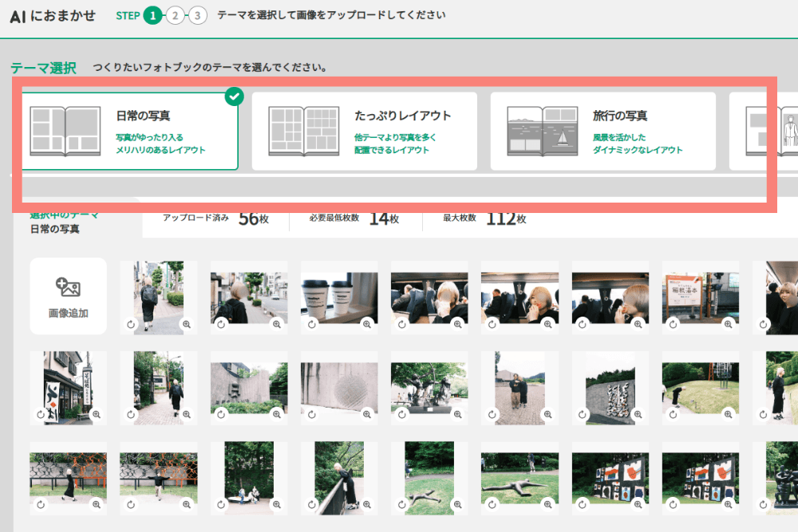Select the たっぷりレイアウト theme card
Viewport: 798px width, 532px height.
click(x=365, y=132)
